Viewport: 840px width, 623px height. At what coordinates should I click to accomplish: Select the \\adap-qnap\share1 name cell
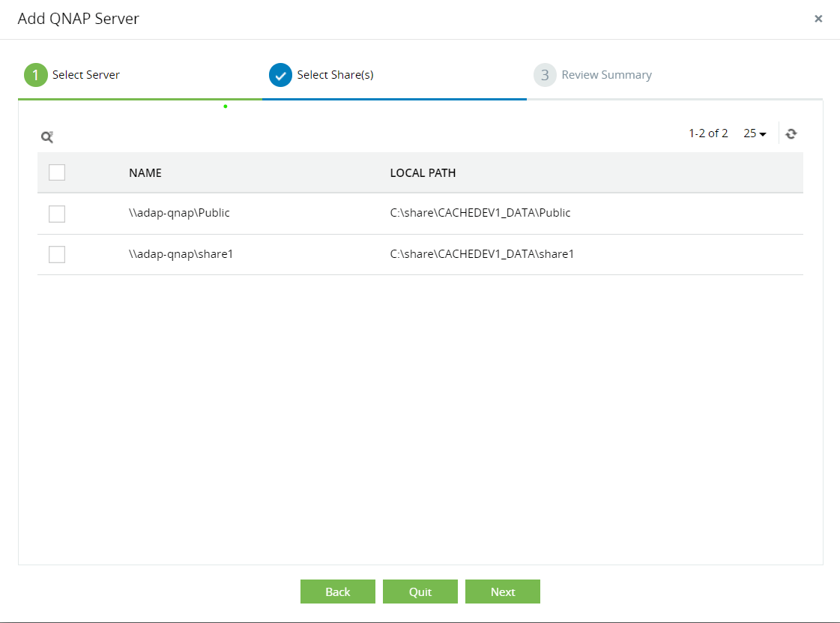[x=181, y=254]
